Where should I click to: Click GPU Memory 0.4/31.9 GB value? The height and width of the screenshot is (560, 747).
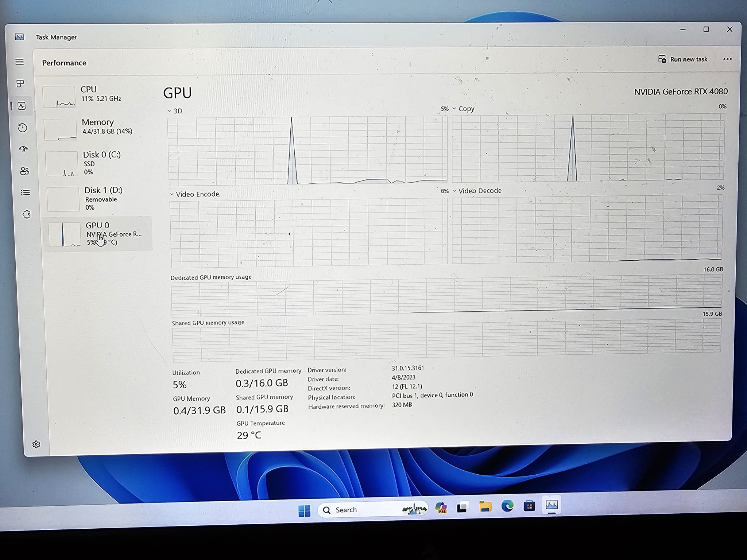click(199, 411)
